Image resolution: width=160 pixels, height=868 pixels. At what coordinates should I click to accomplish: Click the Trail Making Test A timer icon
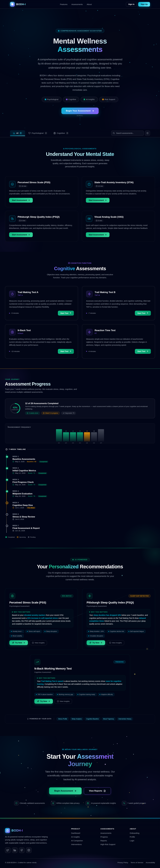point(12,294)
